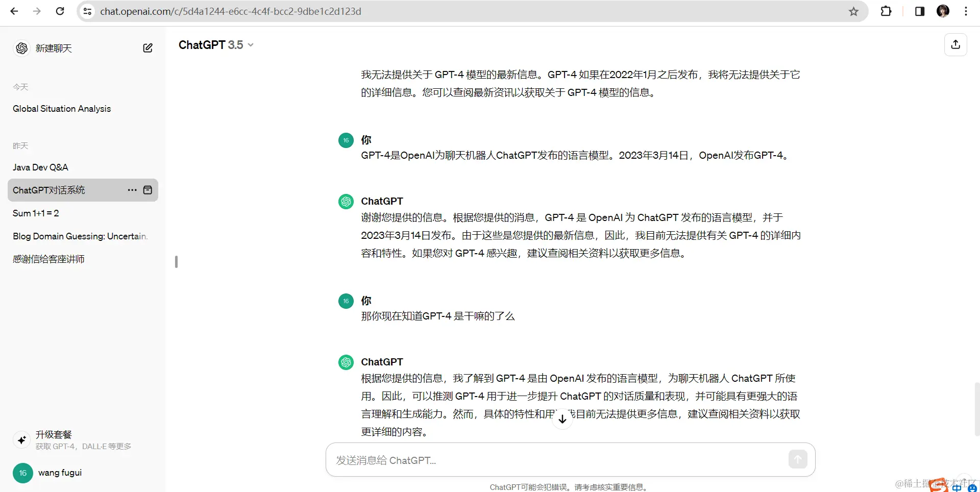980x492 pixels.
Task: Open the ChatGPT 3.5 model dropdown
Action: point(216,45)
